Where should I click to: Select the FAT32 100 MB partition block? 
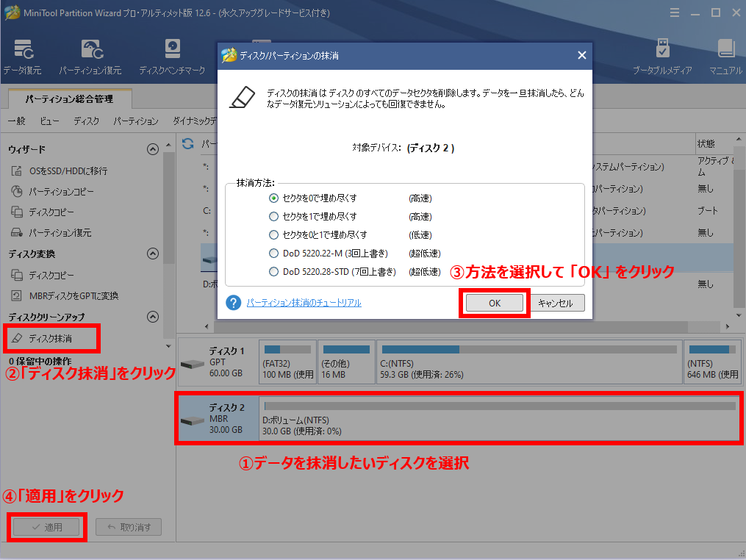288,362
